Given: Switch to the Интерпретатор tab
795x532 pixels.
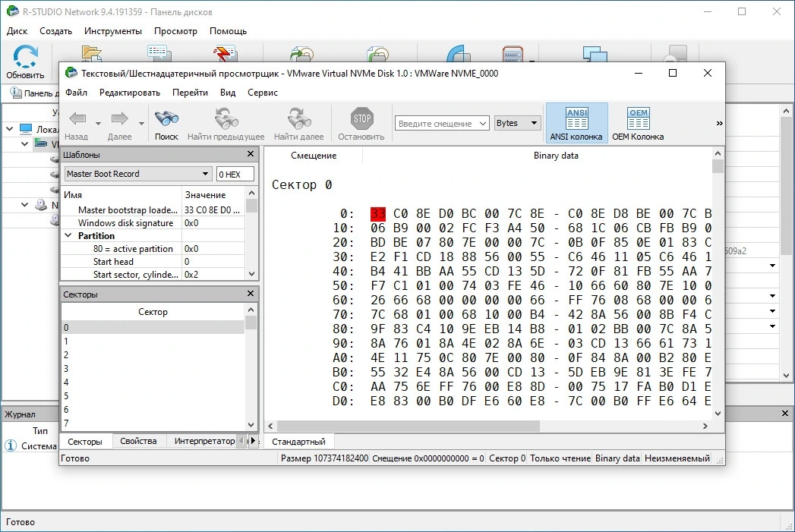Looking at the screenshot, I should pyautogui.click(x=205, y=441).
